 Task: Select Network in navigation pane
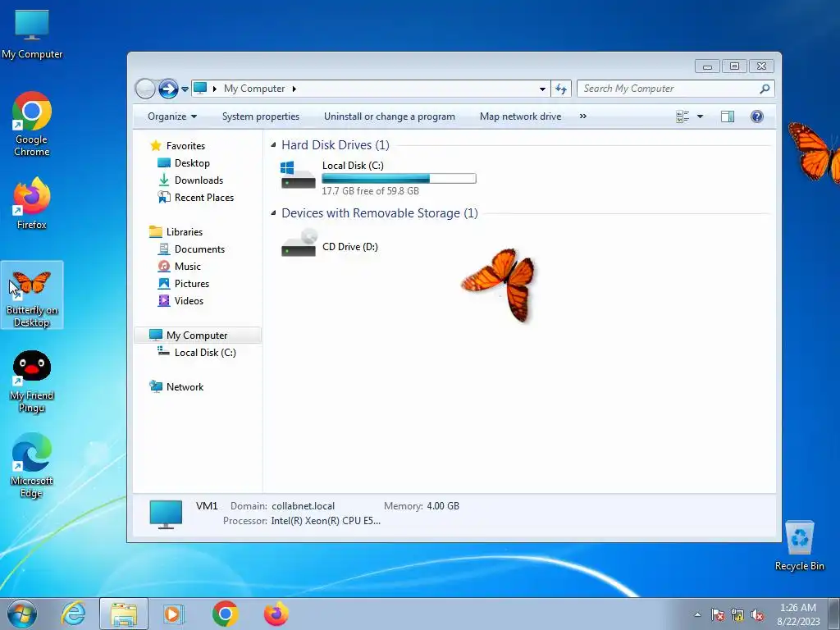click(x=185, y=387)
